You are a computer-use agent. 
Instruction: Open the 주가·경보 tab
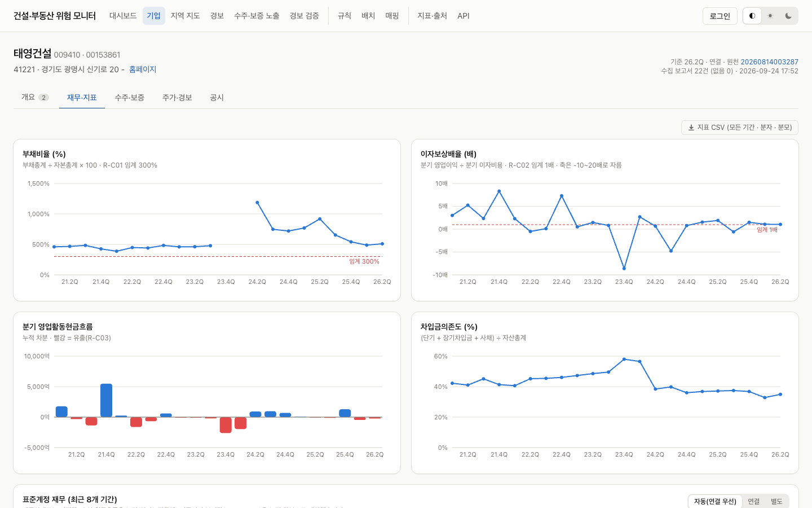click(177, 98)
